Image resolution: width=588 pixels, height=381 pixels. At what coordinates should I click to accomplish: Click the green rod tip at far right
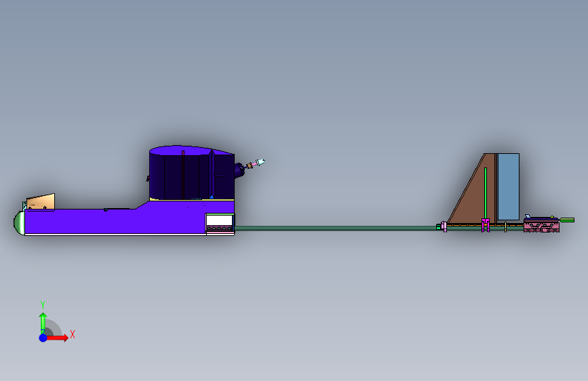click(x=567, y=220)
